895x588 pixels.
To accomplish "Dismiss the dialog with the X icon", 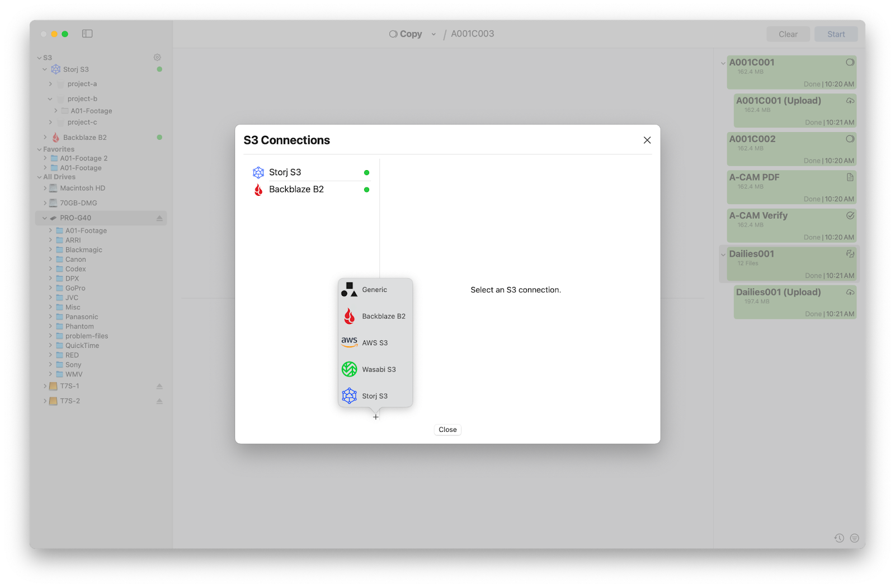I will click(647, 140).
